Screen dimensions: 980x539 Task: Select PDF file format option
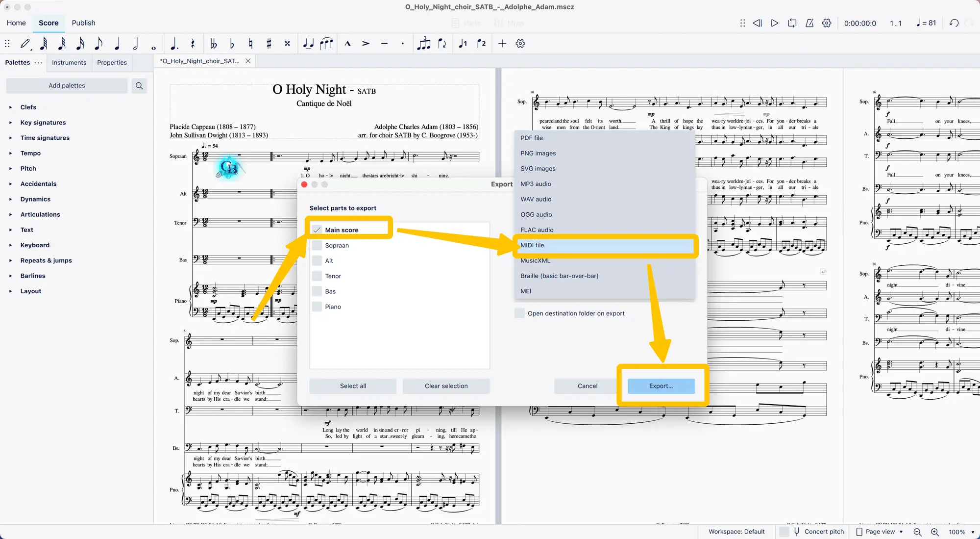[x=605, y=138]
